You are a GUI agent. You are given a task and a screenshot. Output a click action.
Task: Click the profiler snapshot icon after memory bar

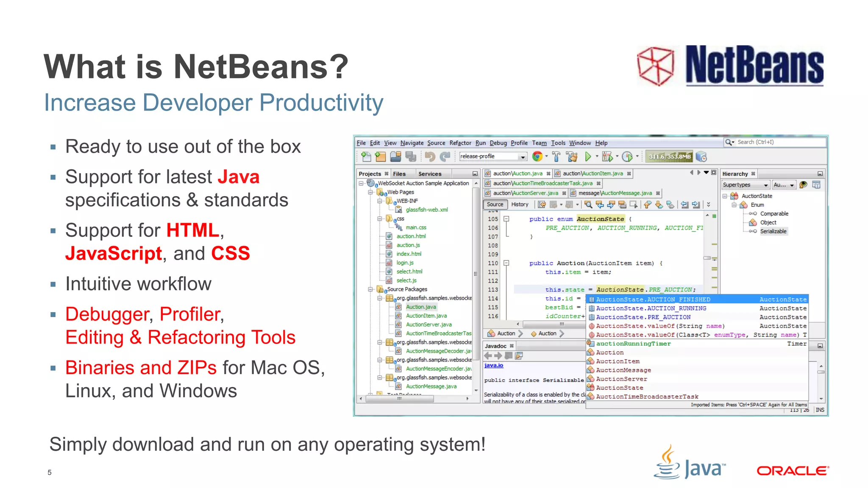701,157
